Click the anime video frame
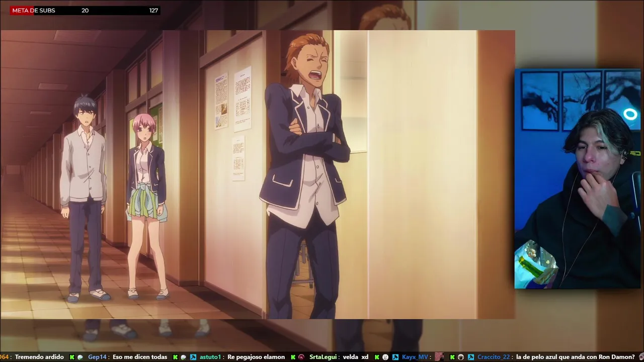The width and height of the screenshot is (644, 362). click(x=258, y=174)
